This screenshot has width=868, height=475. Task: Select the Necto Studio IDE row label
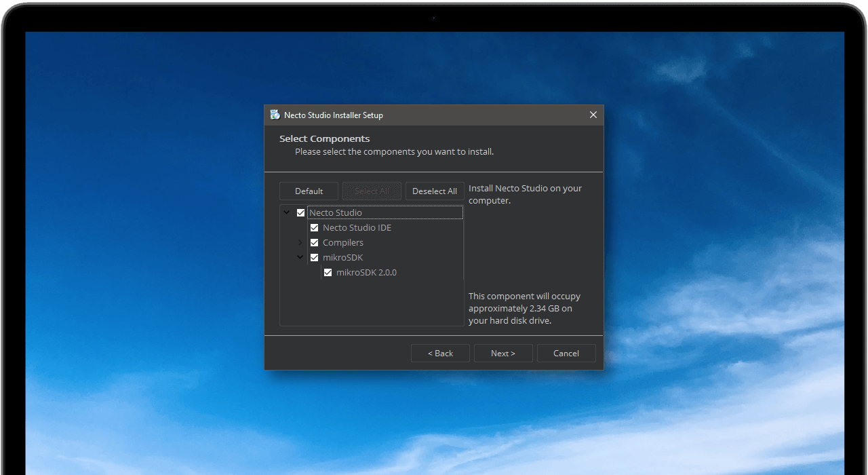tap(357, 227)
